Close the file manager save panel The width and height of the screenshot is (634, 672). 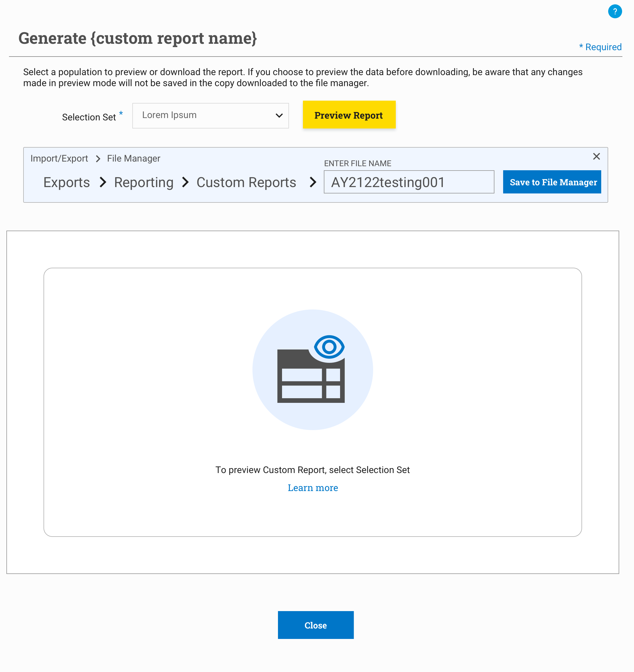[x=596, y=156]
